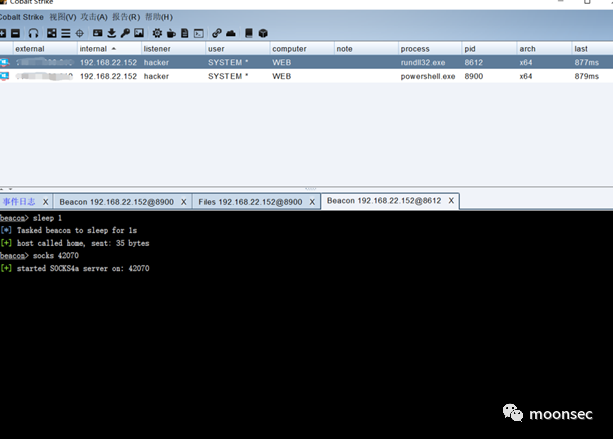Open the 帮助(H) menu
This screenshot has height=439, width=613.
(x=159, y=17)
